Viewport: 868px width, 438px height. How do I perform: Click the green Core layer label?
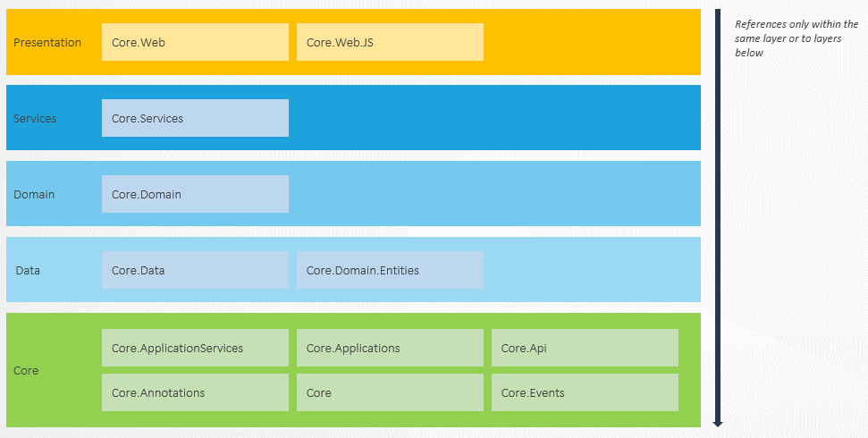pos(26,370)
